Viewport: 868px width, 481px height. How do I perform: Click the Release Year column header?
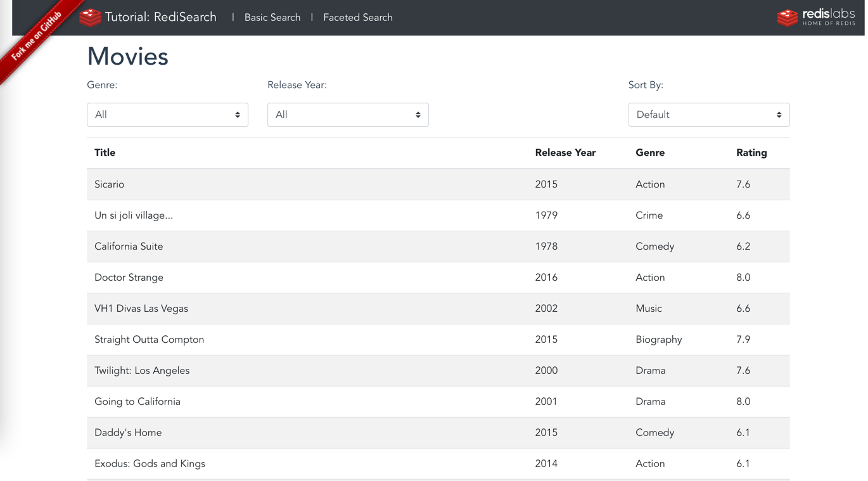pyautogui.click(x=565, y=153)
